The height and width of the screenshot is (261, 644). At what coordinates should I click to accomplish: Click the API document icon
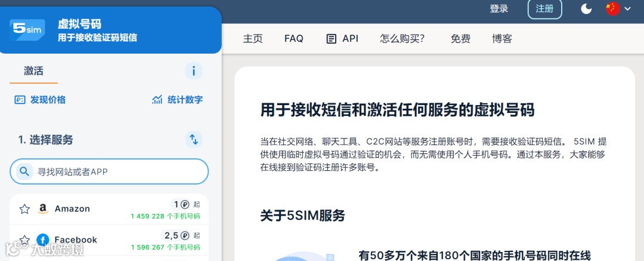pos(331,39)
